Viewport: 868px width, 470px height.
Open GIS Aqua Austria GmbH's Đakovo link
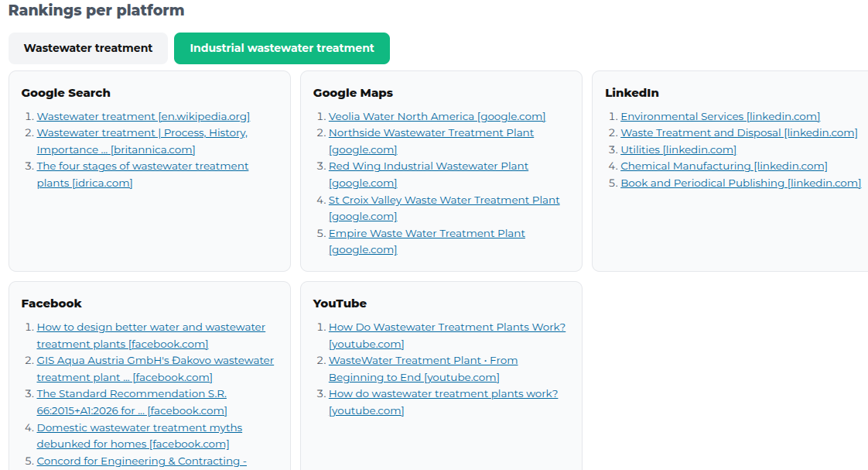(x=155, y=369)
